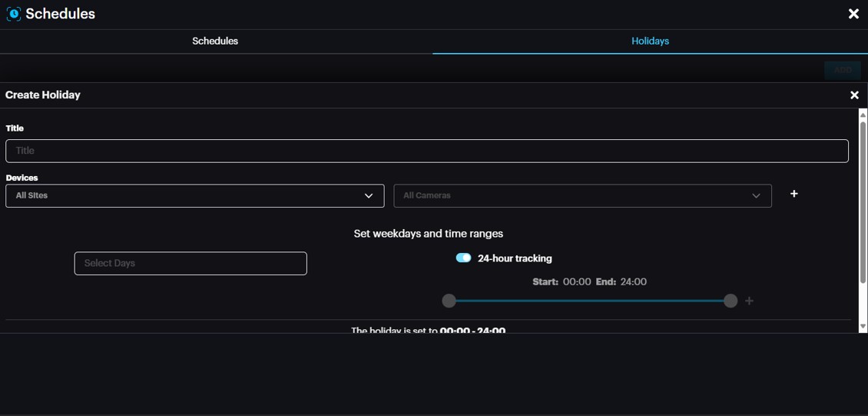Add another device row with plus icon
868x416 pixels.
[x=793, y=194]
